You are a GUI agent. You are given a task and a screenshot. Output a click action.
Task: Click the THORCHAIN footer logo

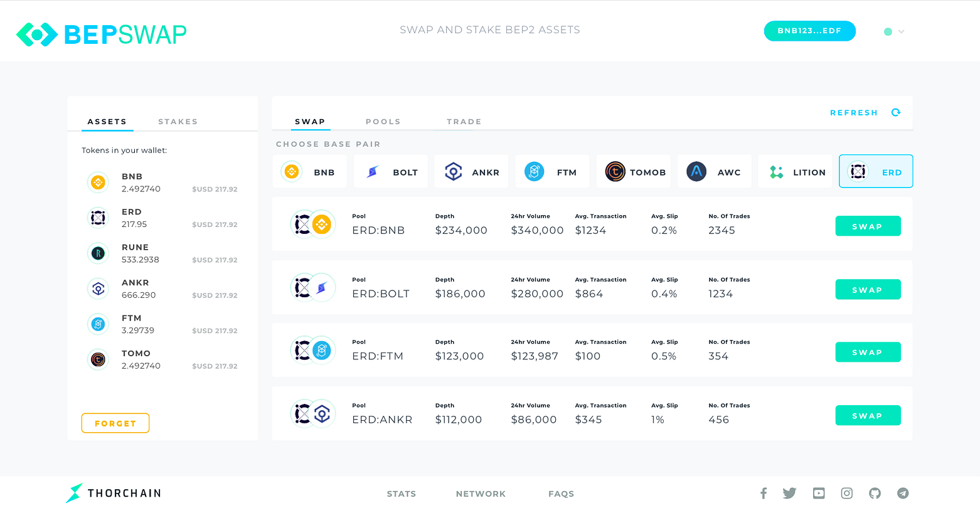114,493
